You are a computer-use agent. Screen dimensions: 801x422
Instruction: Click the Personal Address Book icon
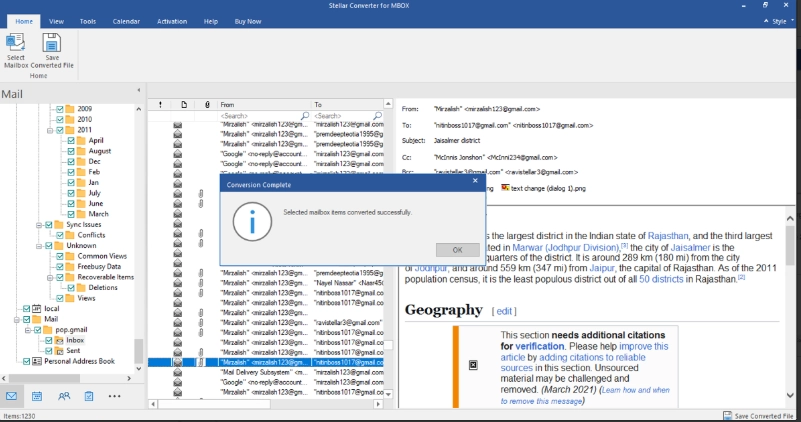37,361
